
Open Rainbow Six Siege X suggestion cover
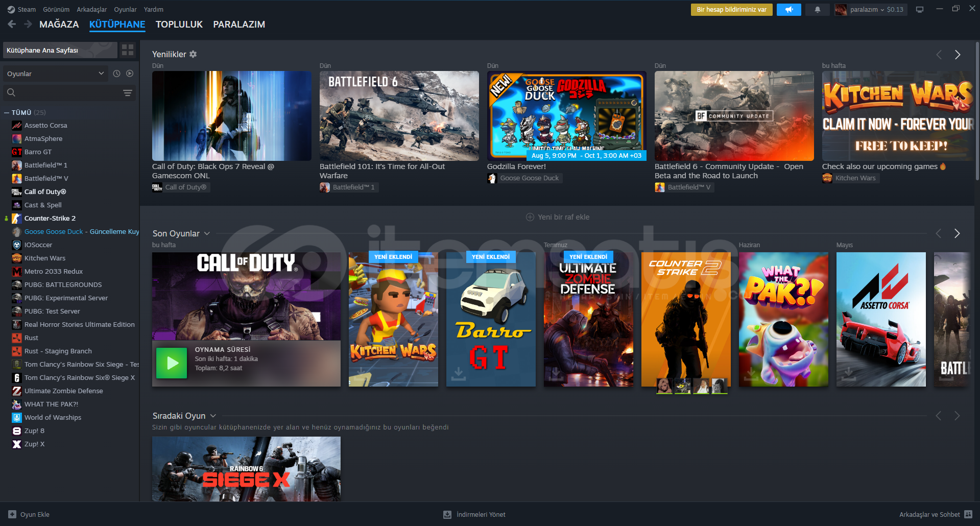246,469
